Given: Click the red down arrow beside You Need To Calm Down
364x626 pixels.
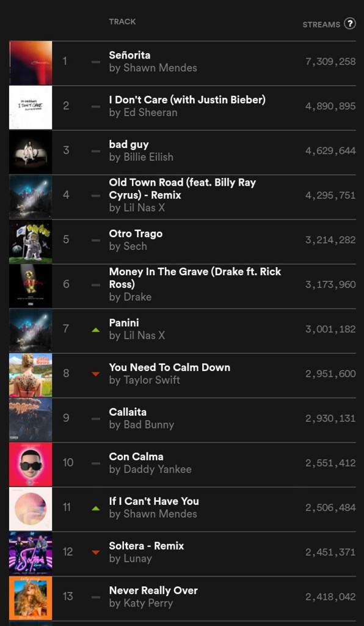Looking at the screenshot, I should (96, 374).
